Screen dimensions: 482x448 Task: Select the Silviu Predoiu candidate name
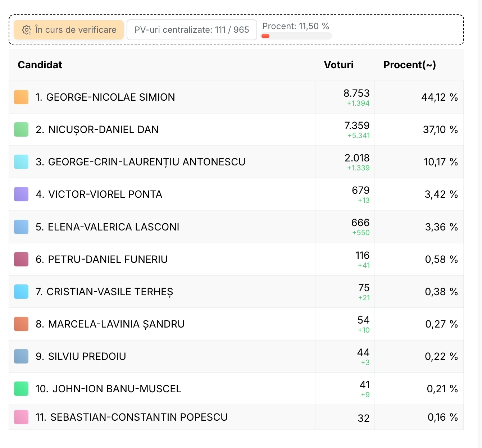coord(81,356)
